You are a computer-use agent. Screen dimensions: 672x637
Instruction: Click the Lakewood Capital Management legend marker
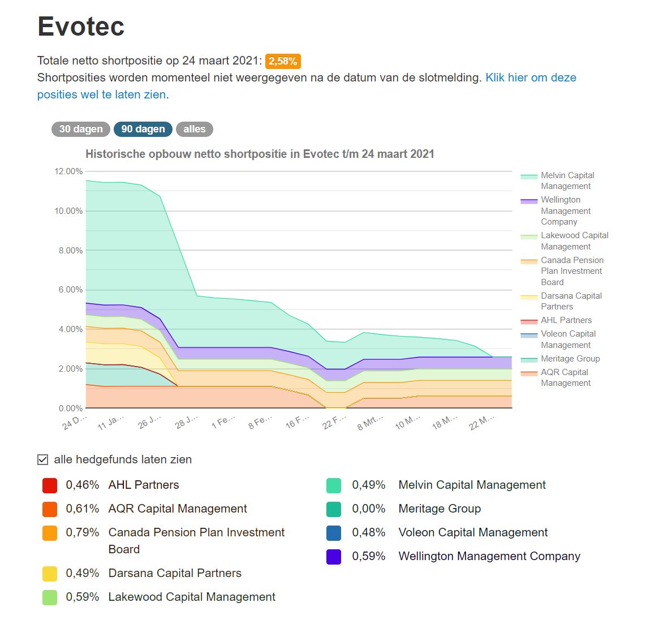click(528, 235)
